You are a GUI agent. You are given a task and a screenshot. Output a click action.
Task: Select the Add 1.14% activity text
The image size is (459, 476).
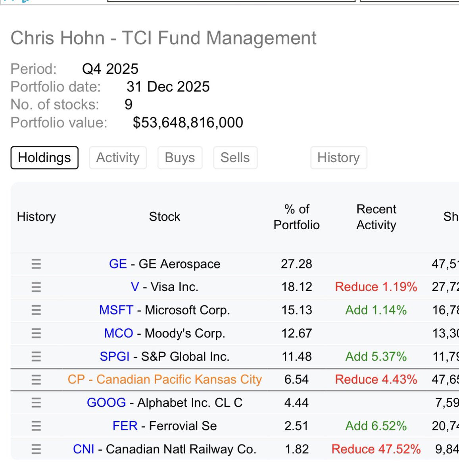pyautogui.click(x=376, y=310)
